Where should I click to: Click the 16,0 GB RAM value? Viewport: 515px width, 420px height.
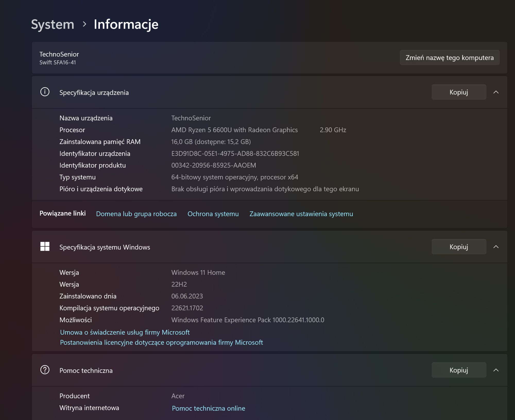click(211, 142)
